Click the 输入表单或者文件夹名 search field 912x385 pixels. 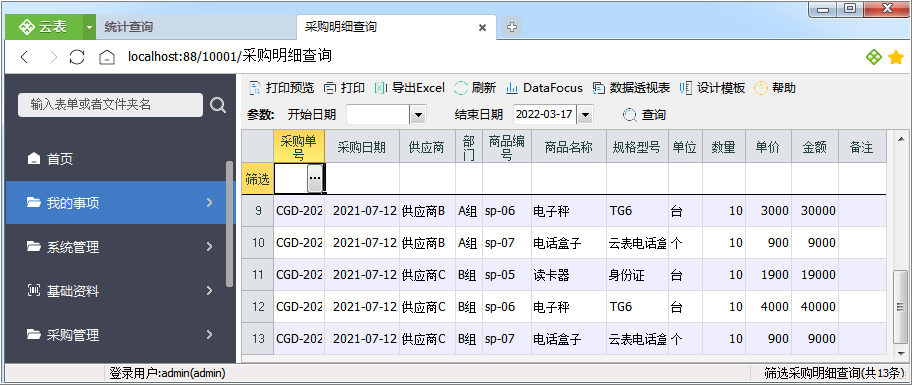(x=111, y=105)
